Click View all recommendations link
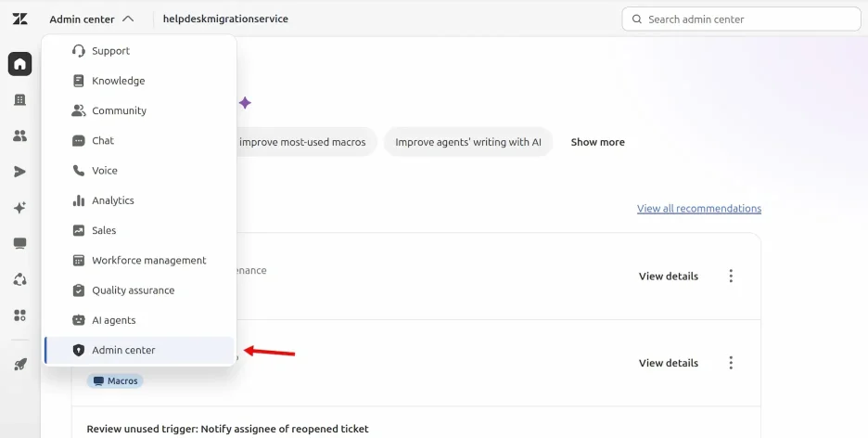 click(x=698, y=209)
